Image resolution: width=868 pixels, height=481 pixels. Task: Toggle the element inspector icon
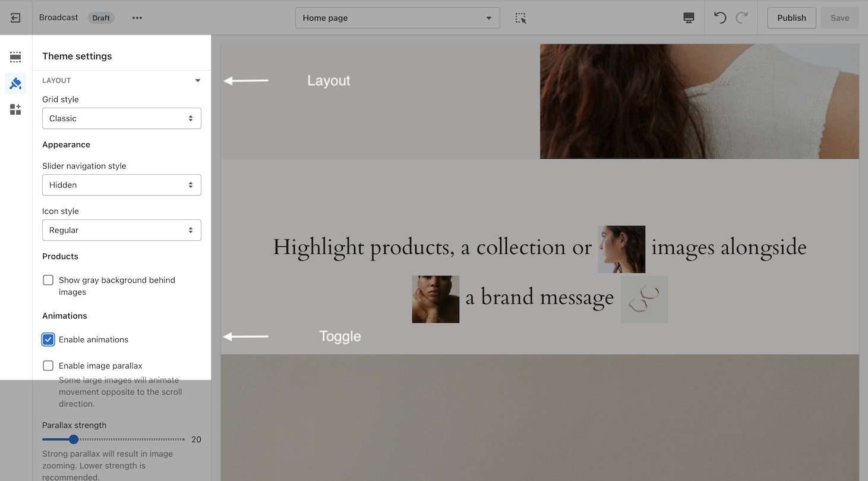click(521, 18)
